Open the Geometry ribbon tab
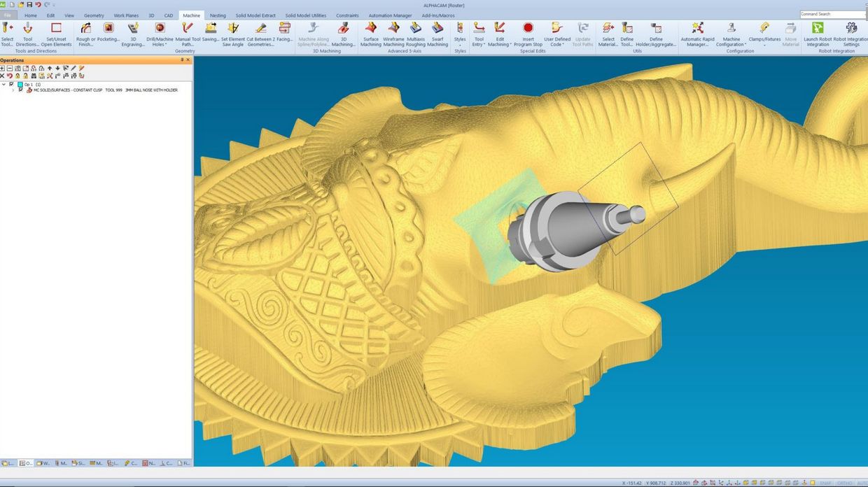Image resolution: width=868 pixels, height=487 pixels. [94, 15]
